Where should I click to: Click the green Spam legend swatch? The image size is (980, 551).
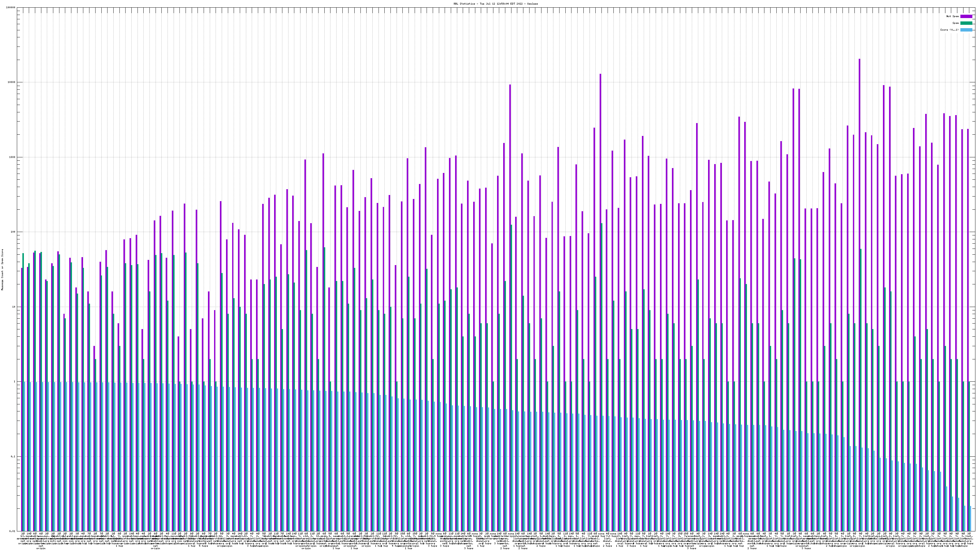(966, 23)
